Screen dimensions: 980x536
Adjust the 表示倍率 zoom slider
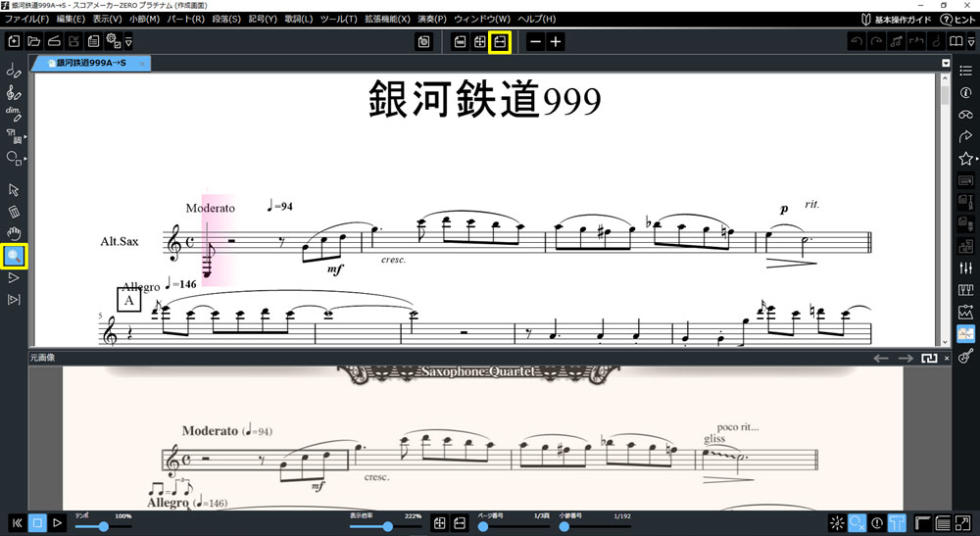pyautogui.click(x=385, y=526)
